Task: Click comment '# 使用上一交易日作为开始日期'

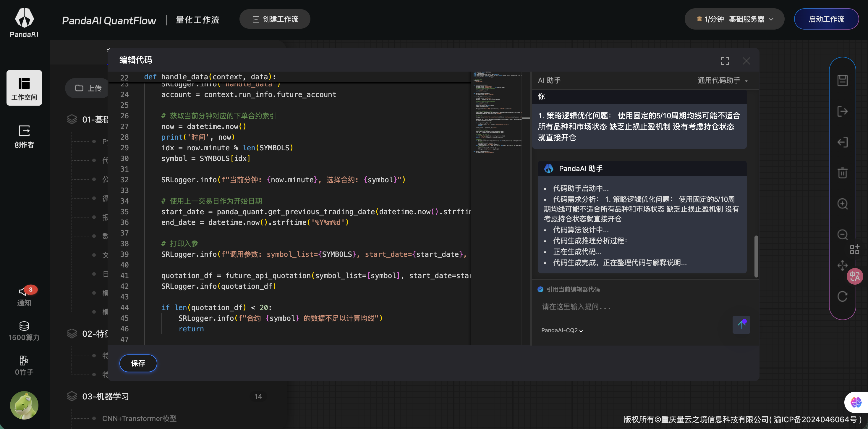Action: [x=211, y=201]
